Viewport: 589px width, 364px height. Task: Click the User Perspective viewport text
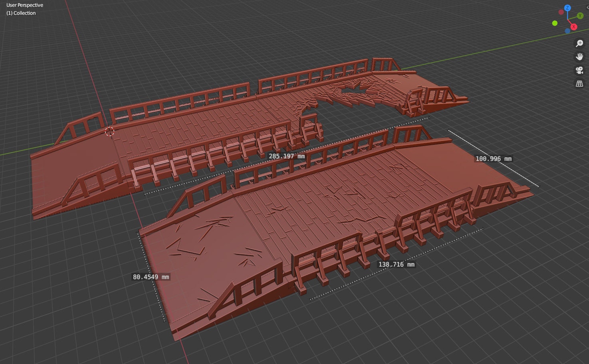25,5
